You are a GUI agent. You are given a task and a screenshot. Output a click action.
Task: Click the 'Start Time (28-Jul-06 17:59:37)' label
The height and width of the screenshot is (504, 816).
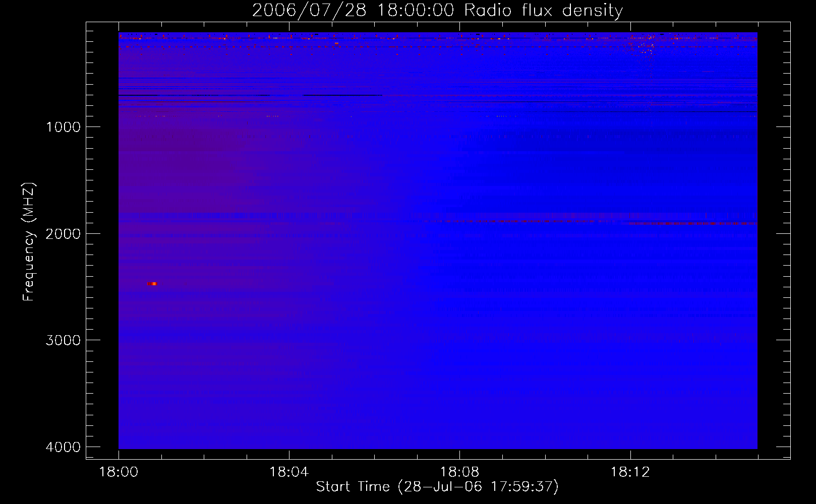click(437, 486)
